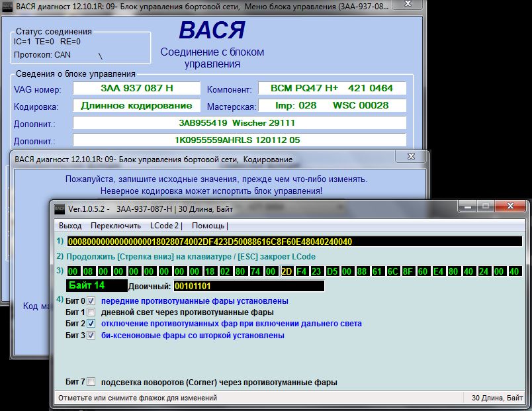Click the Мастерская field WSC 00028
This screenshot has height=411, width=532.
tap(332, 105)
